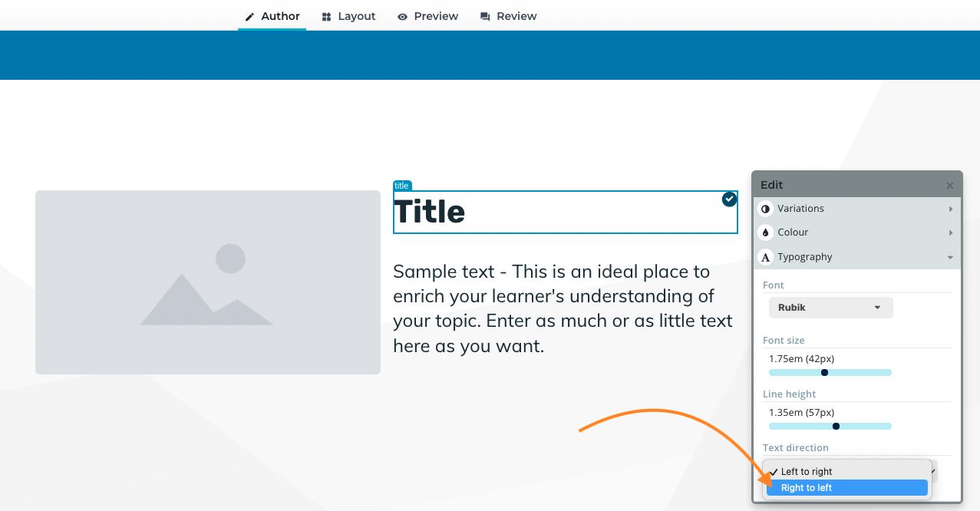Close the Edit panel

[x=950, y=186]
